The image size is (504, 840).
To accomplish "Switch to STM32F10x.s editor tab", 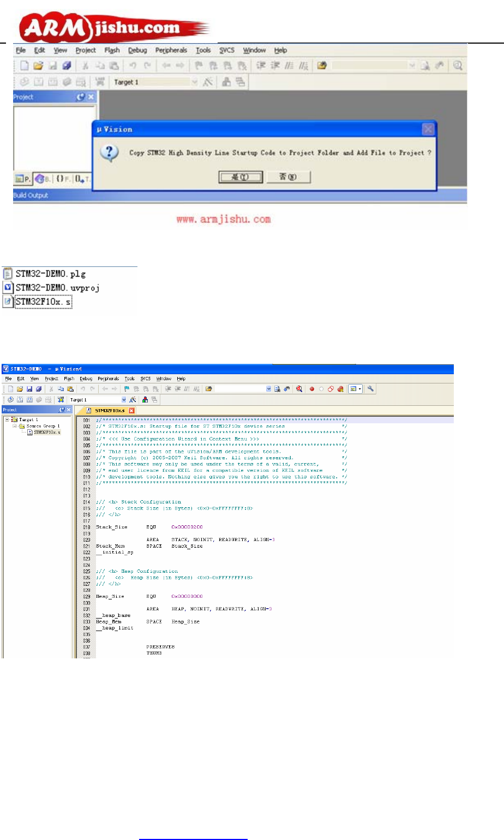I will pos(110,410).
